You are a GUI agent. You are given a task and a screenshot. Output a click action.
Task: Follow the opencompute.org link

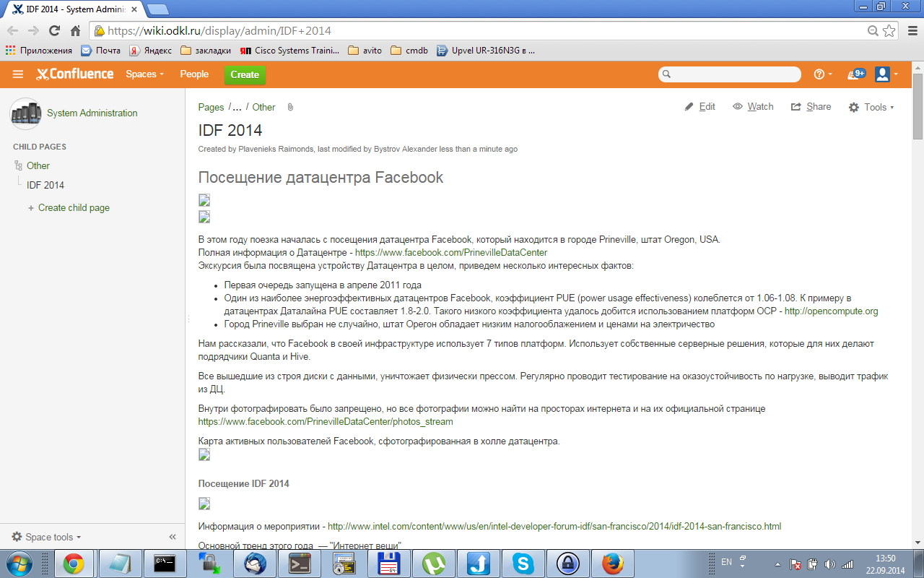[x=831, y=311]
